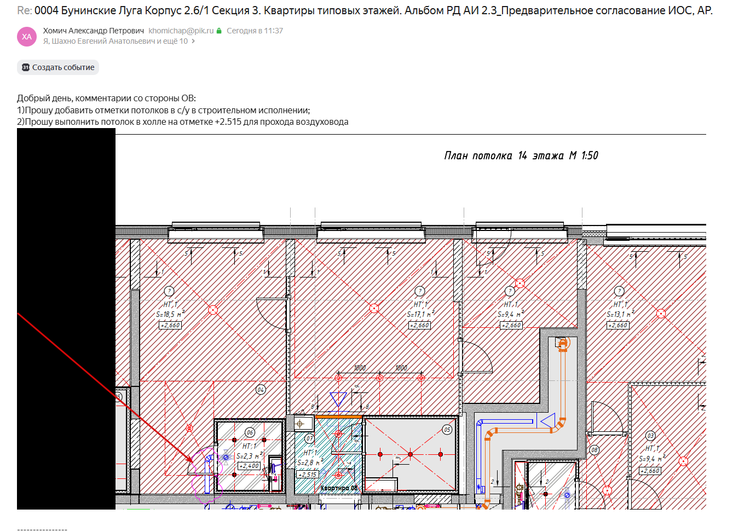Click the line Добрый день, комментарии со стороны ОВ

tap(106, 99)
